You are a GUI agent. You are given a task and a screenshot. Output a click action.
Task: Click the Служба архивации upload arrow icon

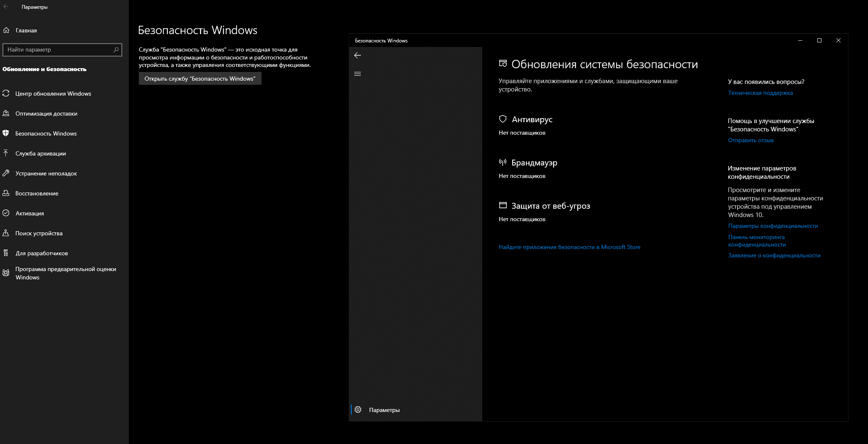(x=6, y=153)
